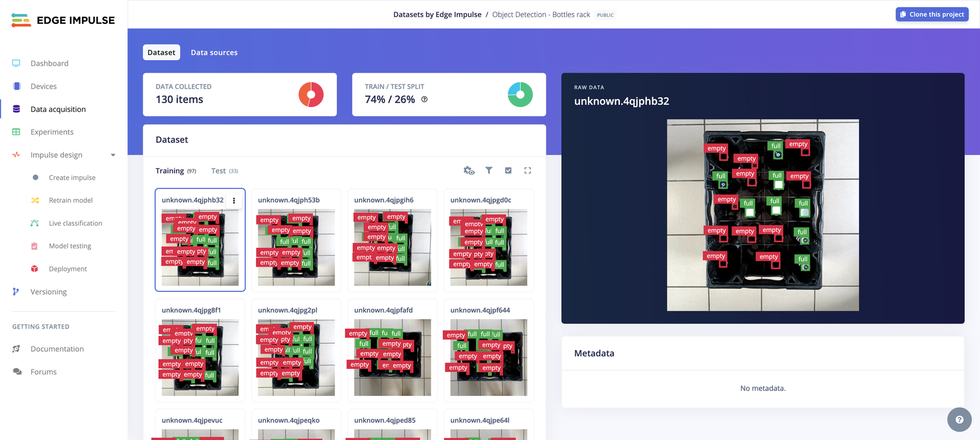Go to Model testing page
This screenshot has width=980, height=440.
[70, 246]
